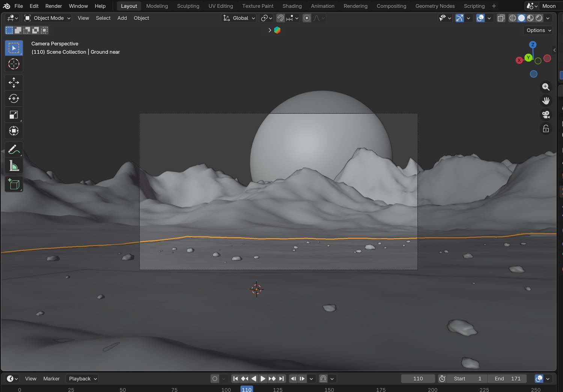
Task: Activate the Scale tool
Action: pos(14,115)
